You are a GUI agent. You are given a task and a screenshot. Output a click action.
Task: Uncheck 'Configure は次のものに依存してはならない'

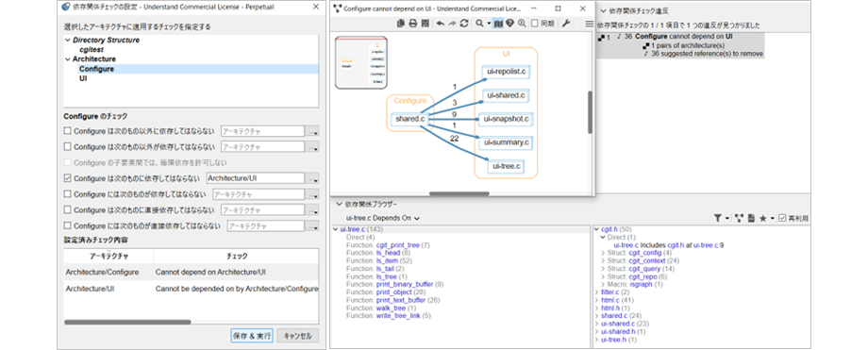(x=68, y=178)
